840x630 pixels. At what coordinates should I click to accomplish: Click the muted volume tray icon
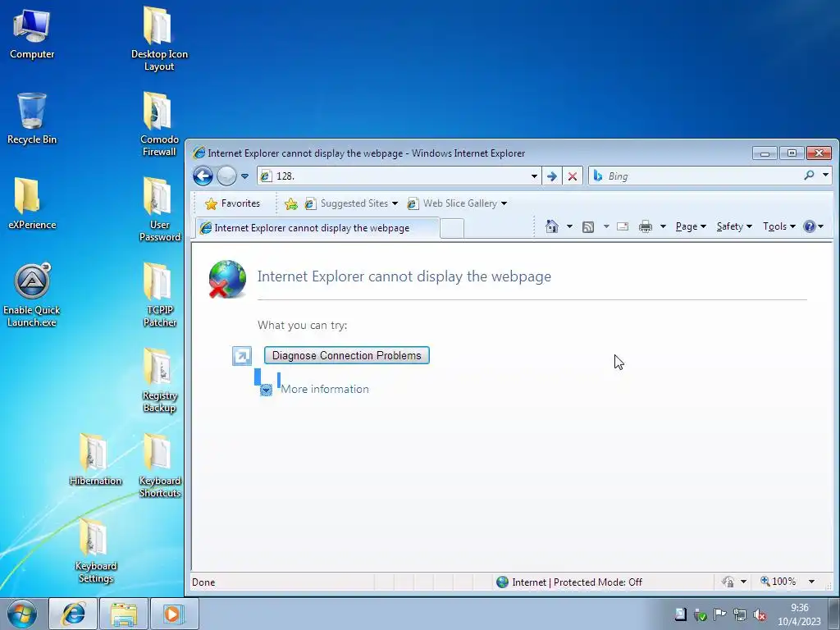tap(759, 614)
